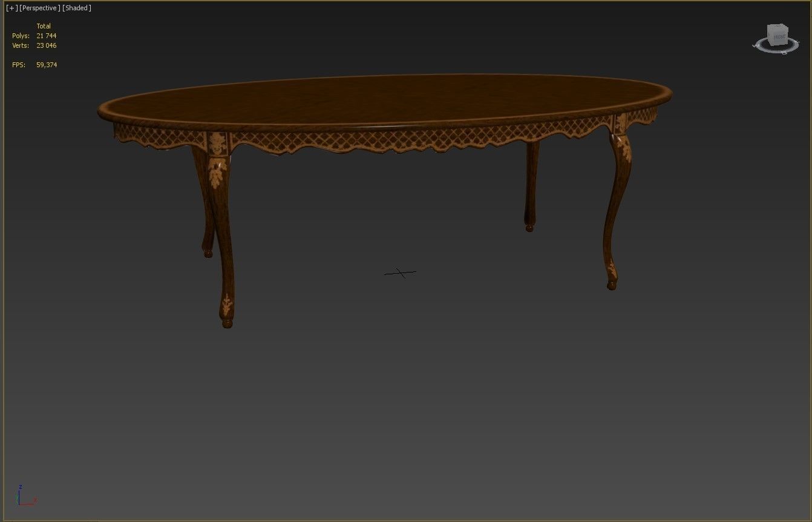
Task: Click the FPS value 59,374
Action: [x=47, y=65]
